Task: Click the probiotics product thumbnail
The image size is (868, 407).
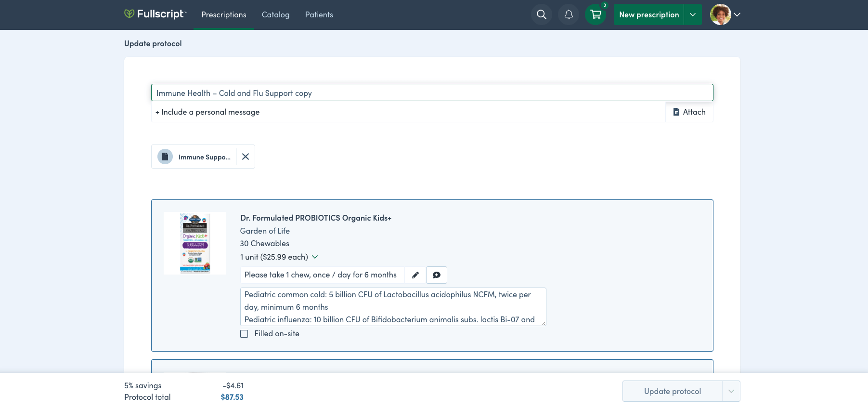Action: [195, 243]
